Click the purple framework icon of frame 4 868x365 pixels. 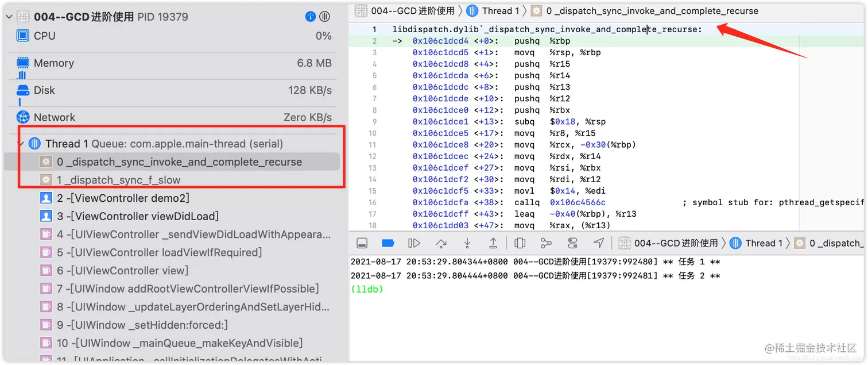46,235
